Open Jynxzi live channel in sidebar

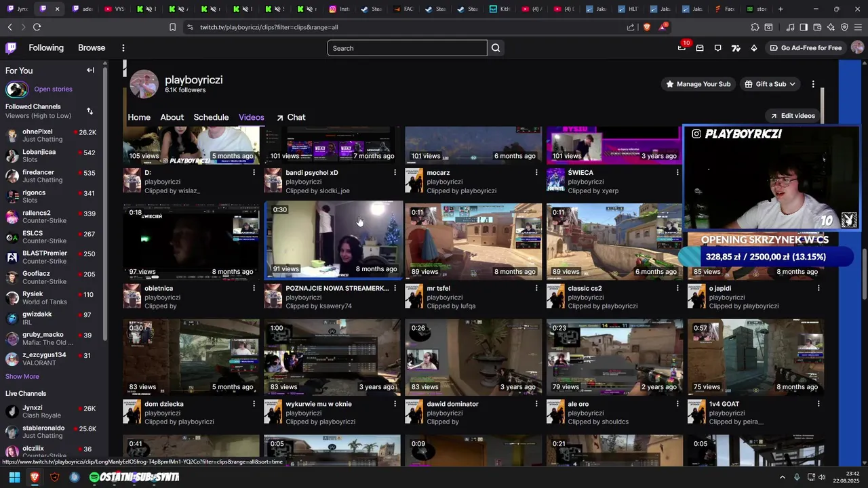click(x=52, y=412)
